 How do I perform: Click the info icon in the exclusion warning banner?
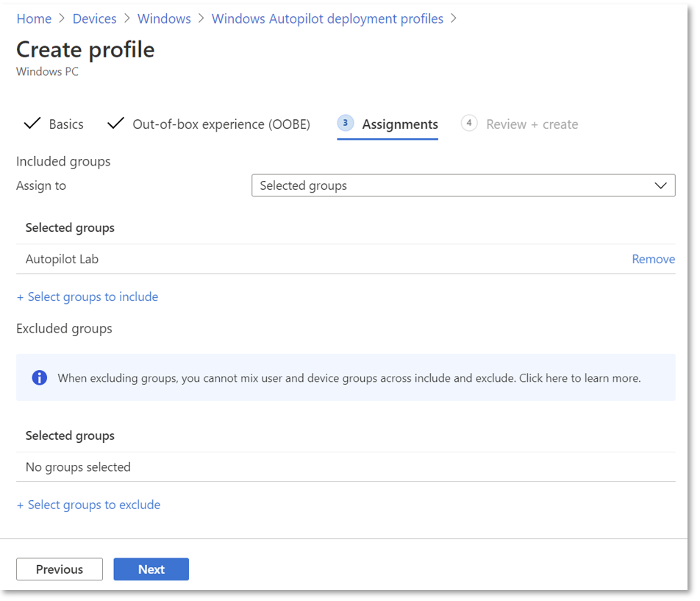click(39, 377)
